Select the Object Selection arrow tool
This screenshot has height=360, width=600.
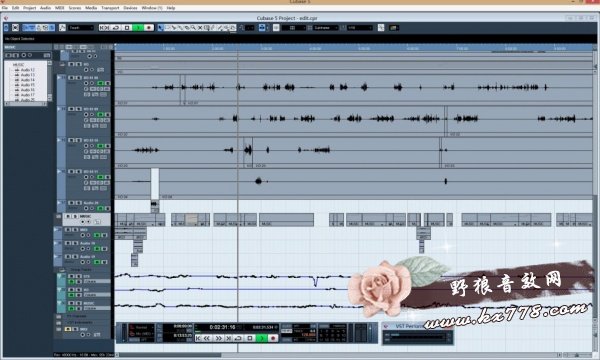click(161, 28)
